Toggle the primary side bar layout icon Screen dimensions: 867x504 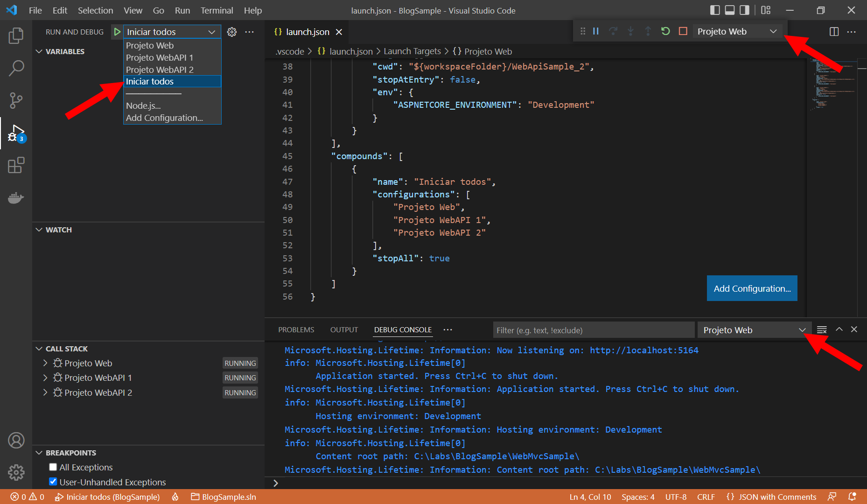714,10
